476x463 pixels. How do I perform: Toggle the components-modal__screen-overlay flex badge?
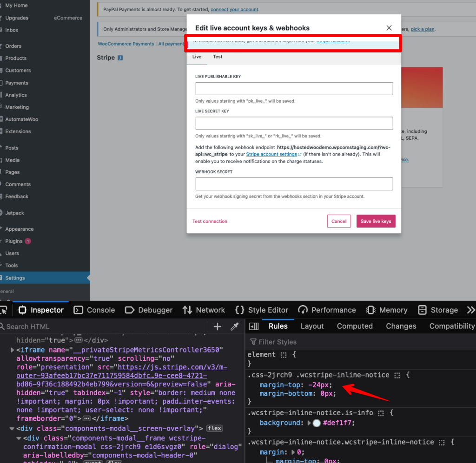pos(214,428)
